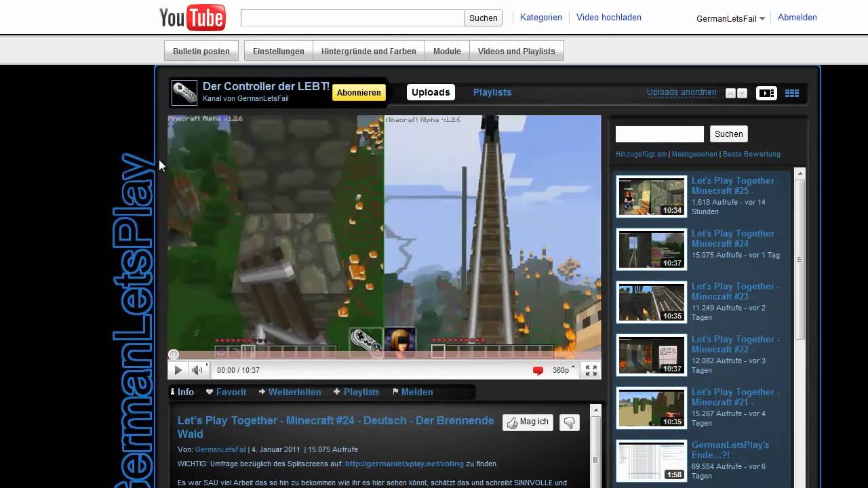Click Let's Play Together Minecraft #25 title
This screenshot has width=868, height=488.
[x=735, y=186]
